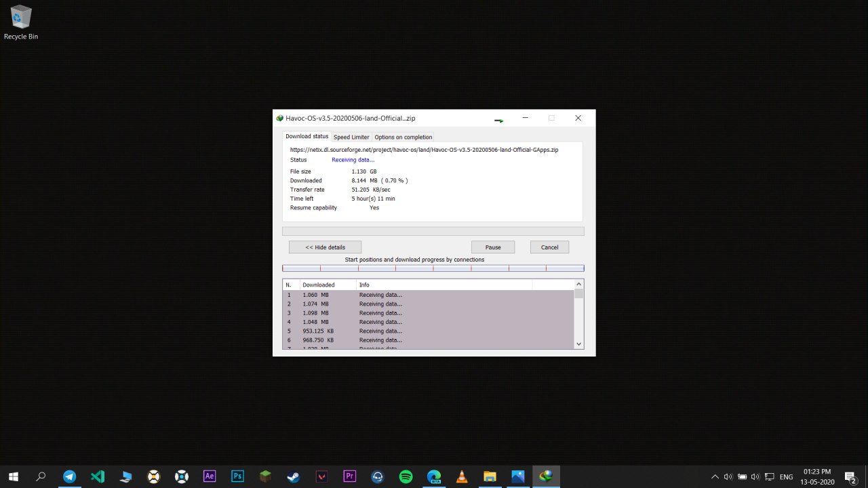The image size is (868, 488).
Task: Pause the download
Action: 493,247
